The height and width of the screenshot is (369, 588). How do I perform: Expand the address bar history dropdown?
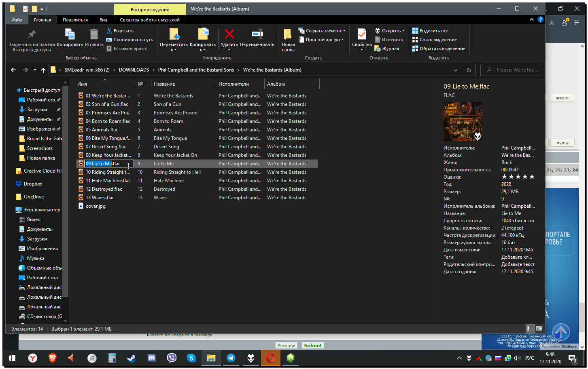click(x=456, y=70)
